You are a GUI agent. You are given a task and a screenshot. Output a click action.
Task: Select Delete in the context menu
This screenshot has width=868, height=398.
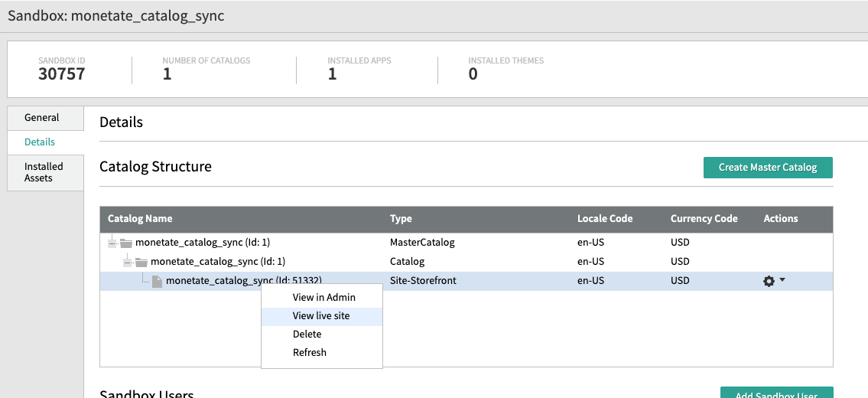322,334
